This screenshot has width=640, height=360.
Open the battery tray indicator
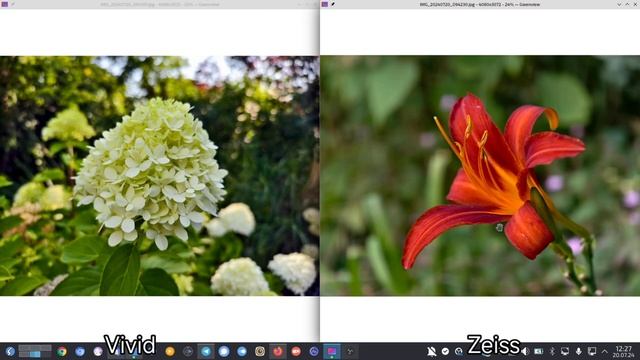[x=539, y=351]
